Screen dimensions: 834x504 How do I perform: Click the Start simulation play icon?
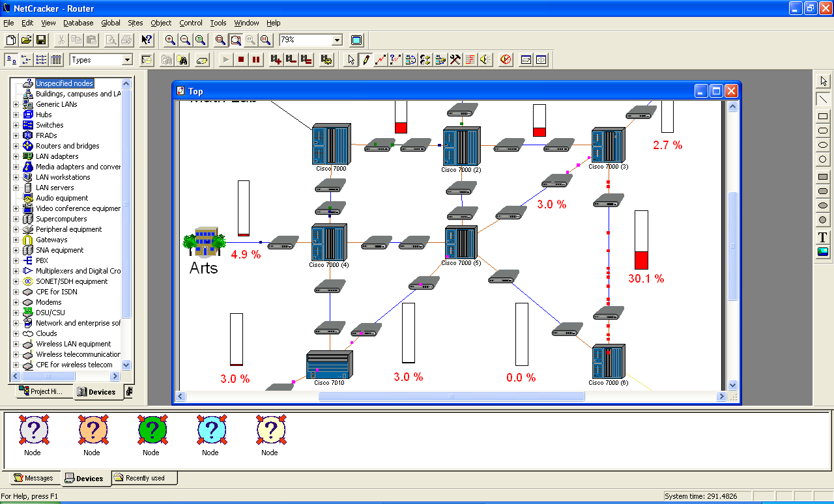(x=226, y=60)
